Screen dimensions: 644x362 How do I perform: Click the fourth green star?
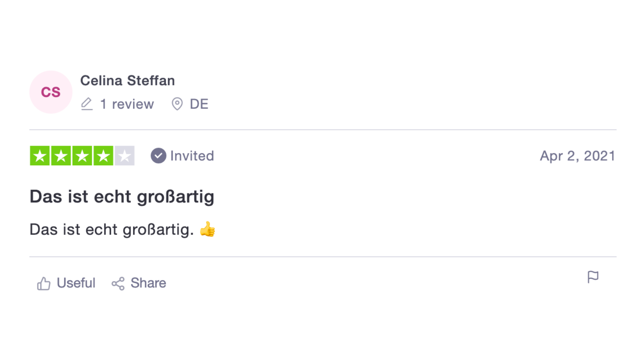point(103,156)
